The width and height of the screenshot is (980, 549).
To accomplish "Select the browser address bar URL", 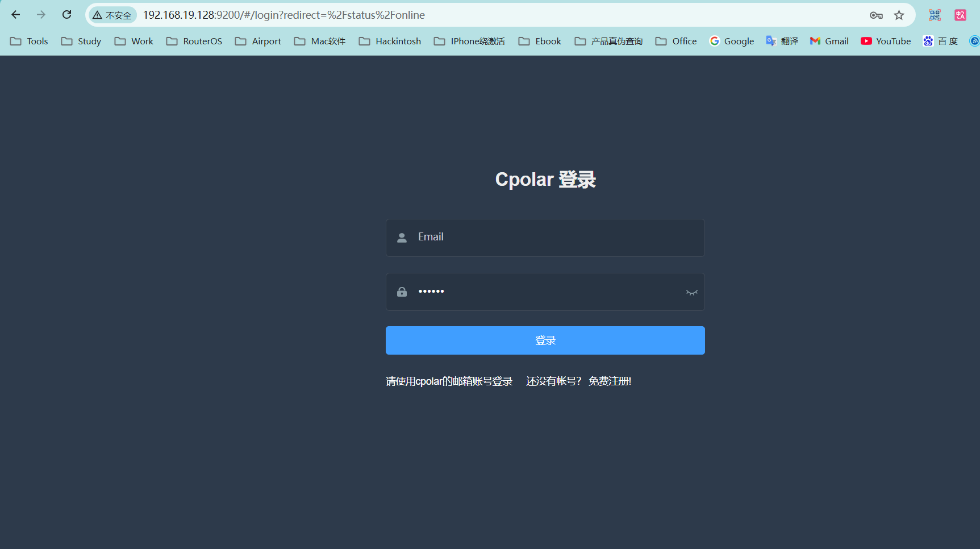I will click(x=283, y=15).
